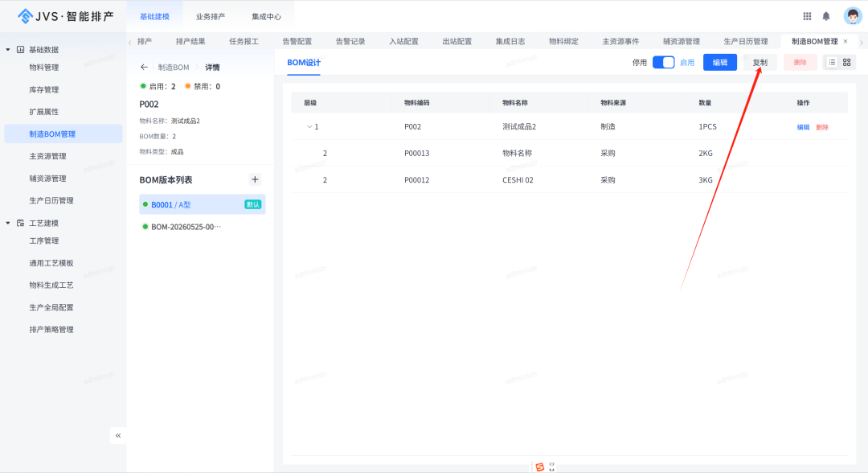Open the 基础建模 top menu
868x473 pixels.
[154, 17]
